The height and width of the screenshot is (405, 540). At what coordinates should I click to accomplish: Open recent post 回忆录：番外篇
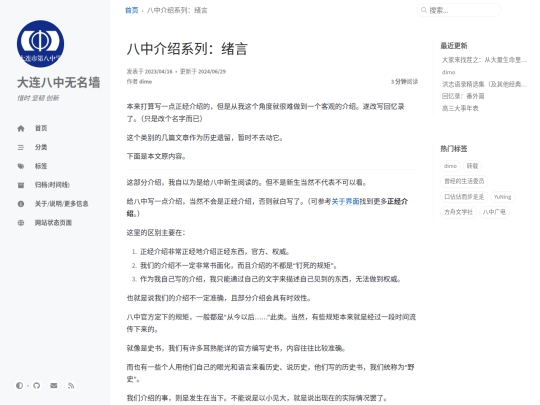[463, 96]
